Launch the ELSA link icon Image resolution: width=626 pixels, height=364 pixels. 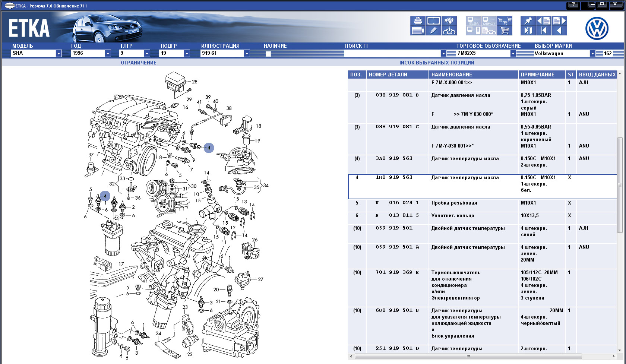pos(473,21)
